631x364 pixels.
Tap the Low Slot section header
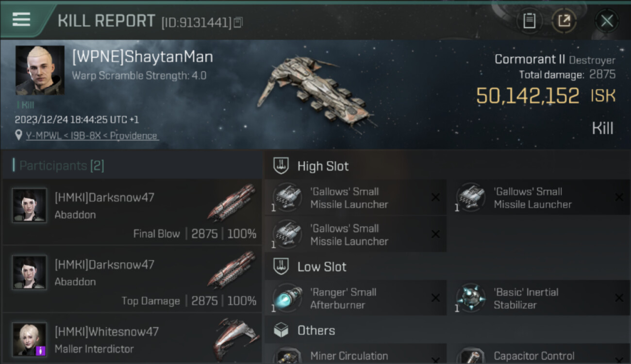(x=322, y=267)
